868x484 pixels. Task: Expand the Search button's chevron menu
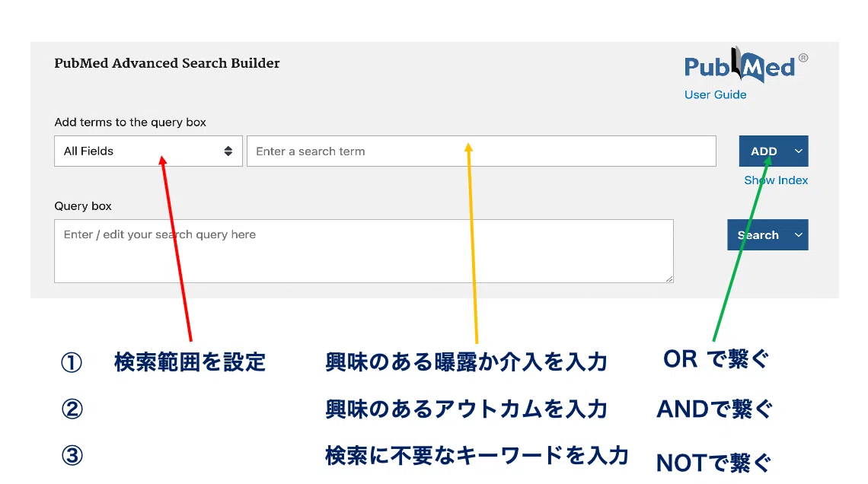click(x=798, y=235)
